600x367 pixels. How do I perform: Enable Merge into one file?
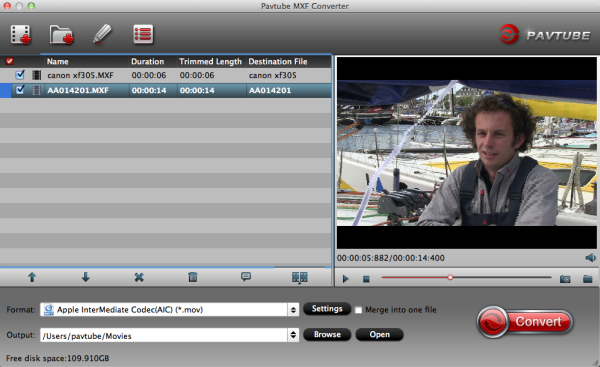[358, 310]
